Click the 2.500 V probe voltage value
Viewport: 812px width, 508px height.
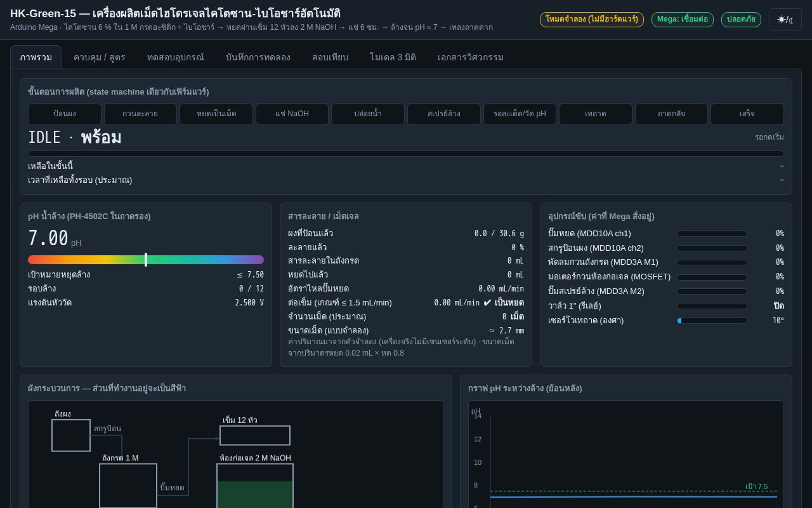click(249, 303)
